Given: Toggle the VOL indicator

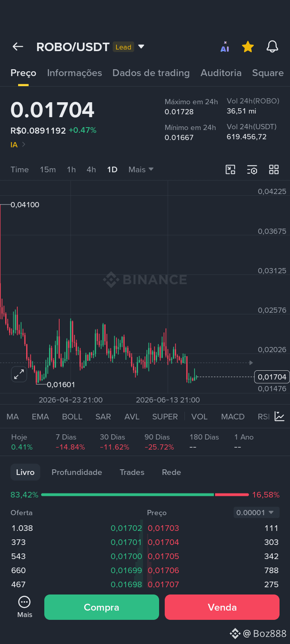Looking at the screenshot, I should tap(199, 417).
